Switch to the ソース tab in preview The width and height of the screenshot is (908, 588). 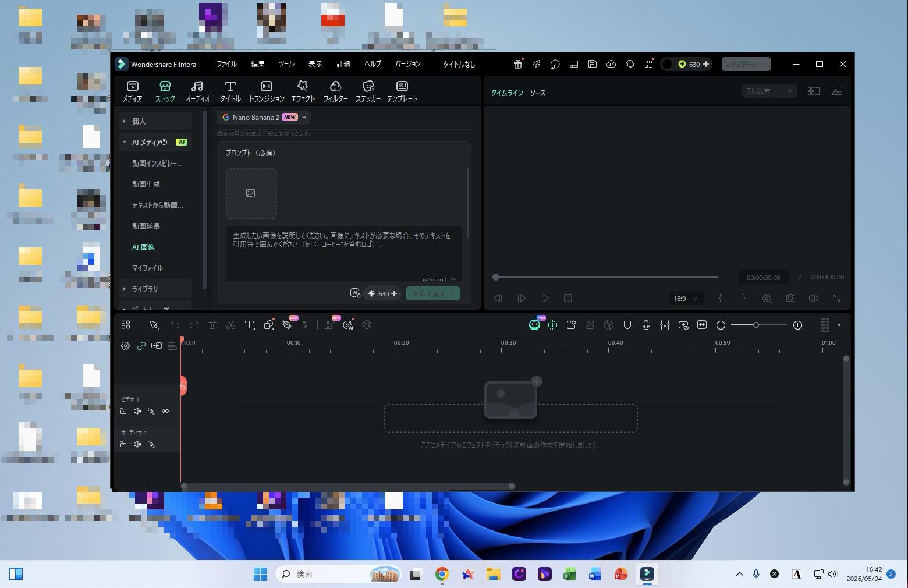pos(537,93)
